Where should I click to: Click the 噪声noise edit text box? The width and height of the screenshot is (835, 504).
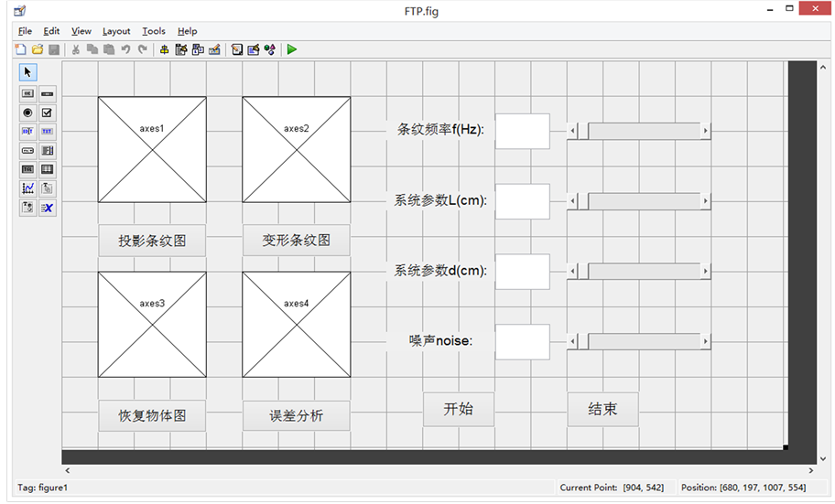click(x=522, y=341)
